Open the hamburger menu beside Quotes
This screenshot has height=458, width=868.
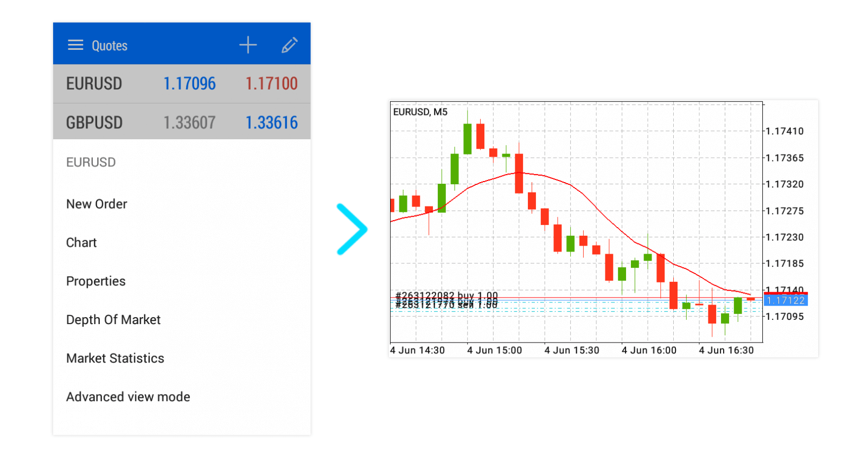[x=75, y=45]
